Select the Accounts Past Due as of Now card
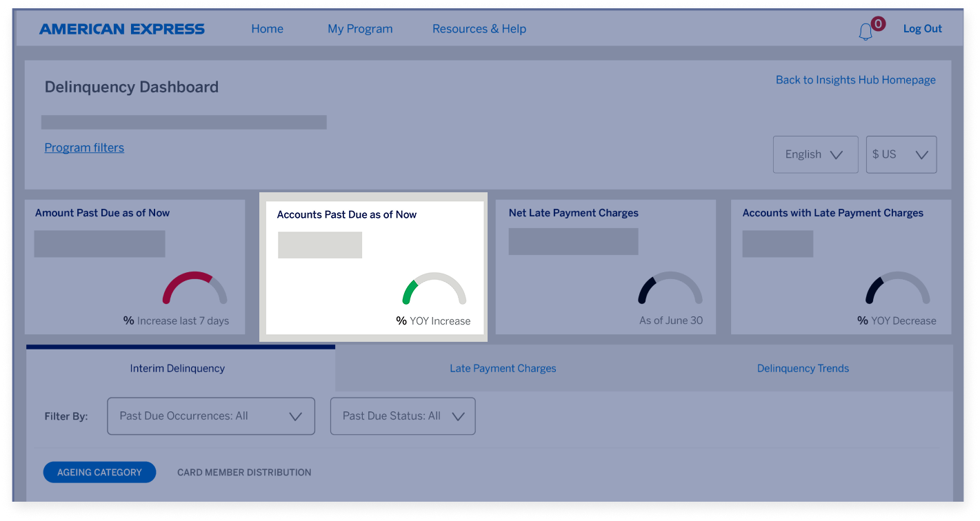980x521 pixels. [x=372, y=267]
